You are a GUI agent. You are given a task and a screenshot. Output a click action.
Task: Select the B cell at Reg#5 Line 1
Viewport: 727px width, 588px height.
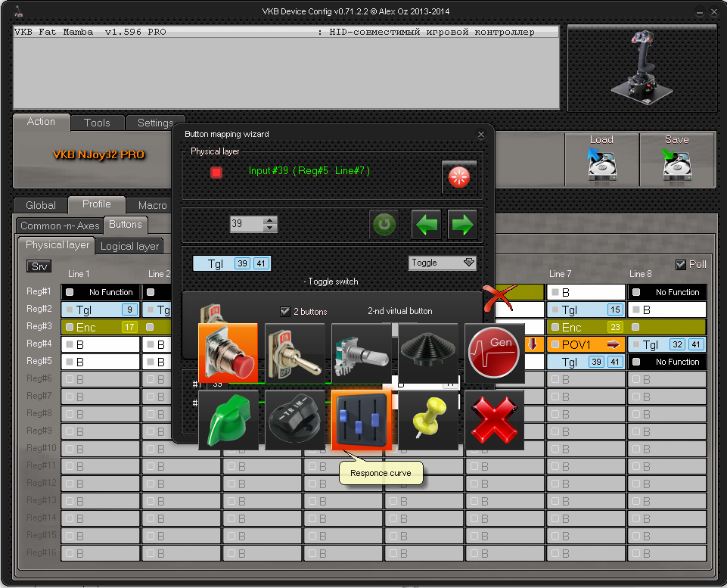pyautogui.click(x=101, y=362)
